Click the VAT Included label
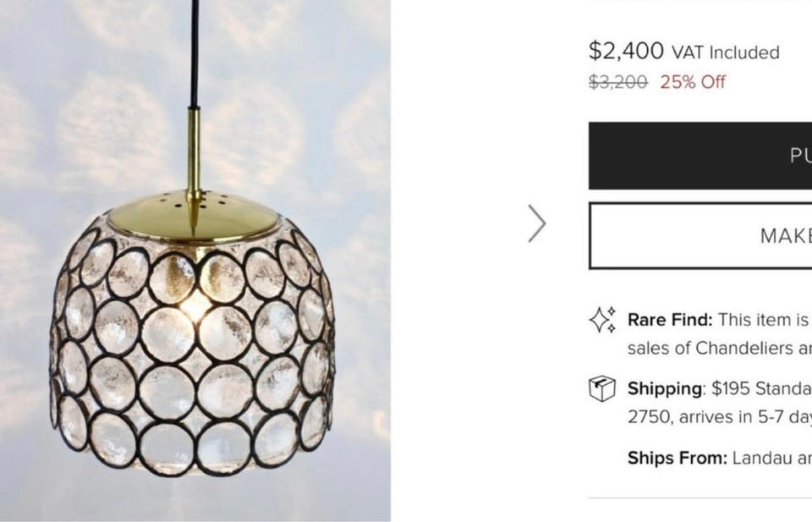 [725, 52]
